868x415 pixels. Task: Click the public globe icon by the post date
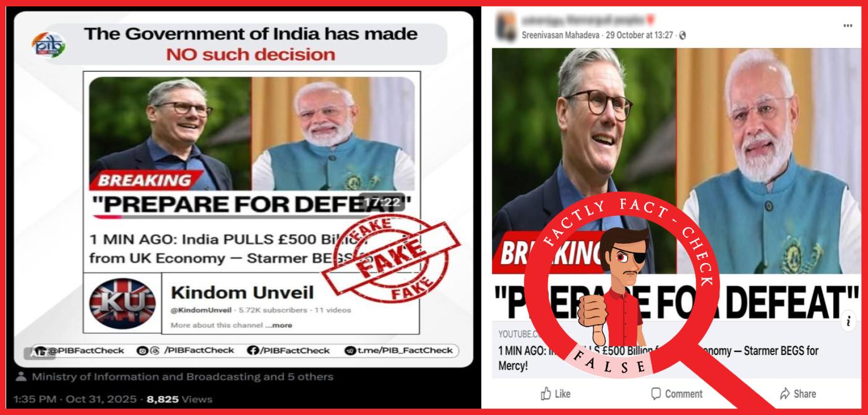682,36
